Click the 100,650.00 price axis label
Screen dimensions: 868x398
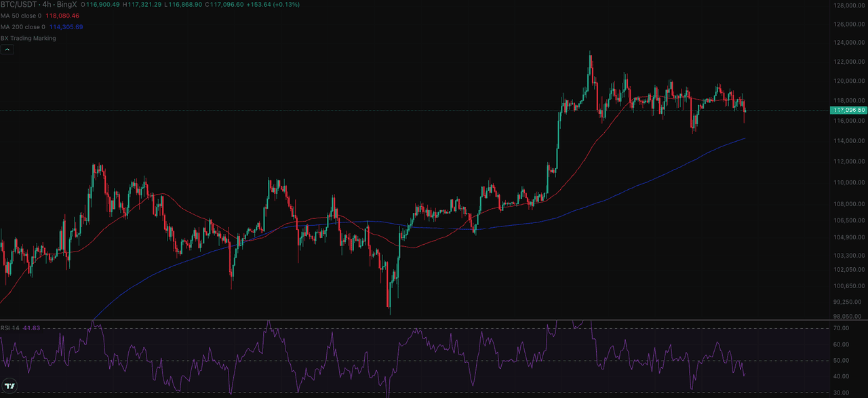[849, 286]
